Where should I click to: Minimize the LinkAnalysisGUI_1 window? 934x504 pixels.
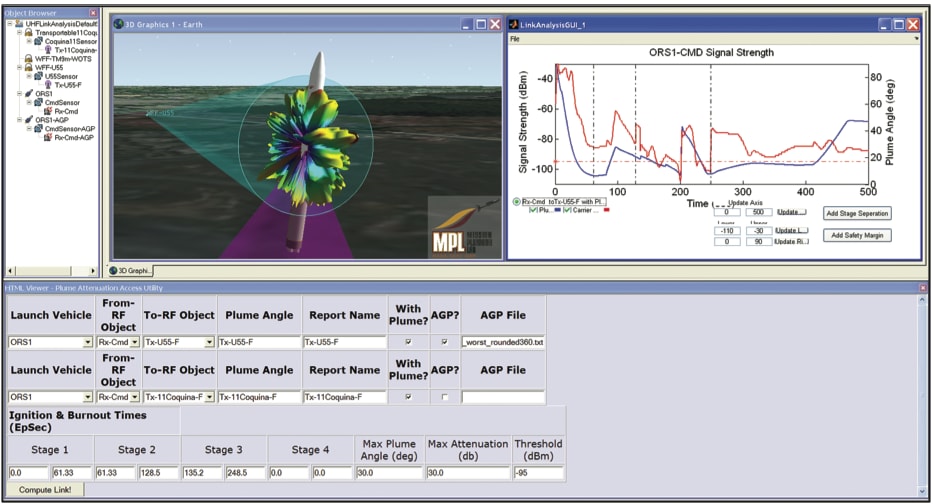[x=884, y=24]
